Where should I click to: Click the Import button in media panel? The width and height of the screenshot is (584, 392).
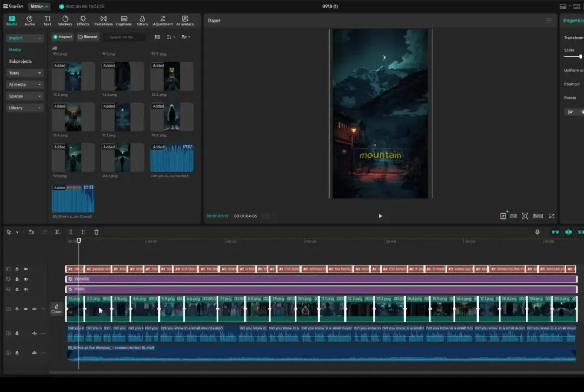[63, 37]
